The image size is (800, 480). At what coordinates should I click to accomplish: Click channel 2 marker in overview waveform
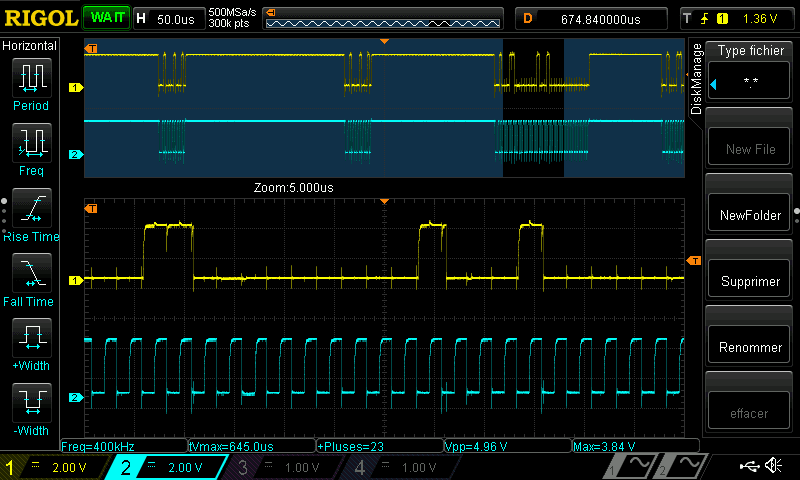point(76,154)
